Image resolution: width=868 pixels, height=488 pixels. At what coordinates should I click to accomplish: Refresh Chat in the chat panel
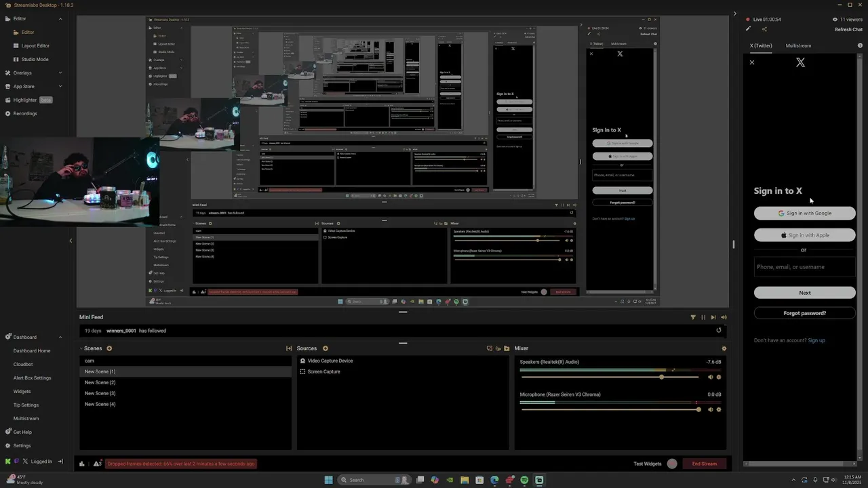tap(848, 29)
